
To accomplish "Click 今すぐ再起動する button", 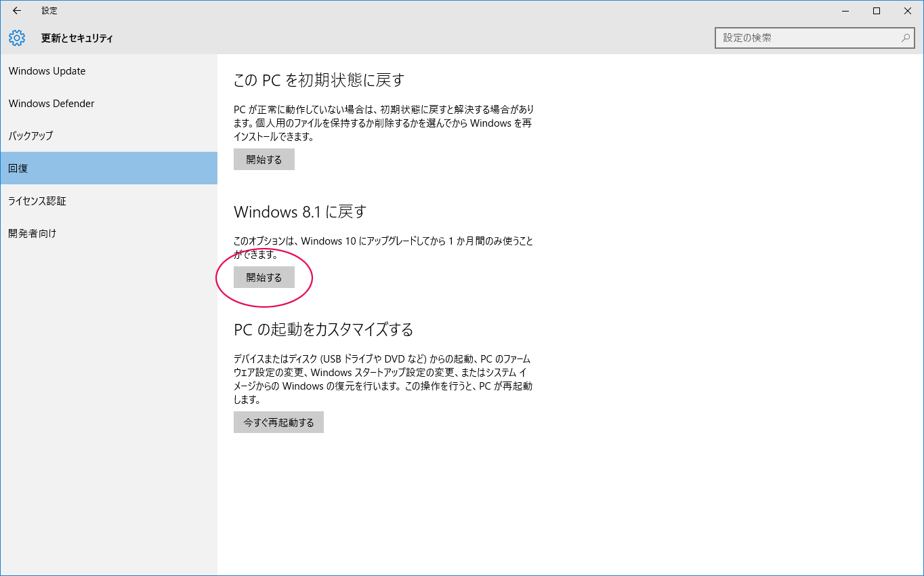I will pos(278,422).
